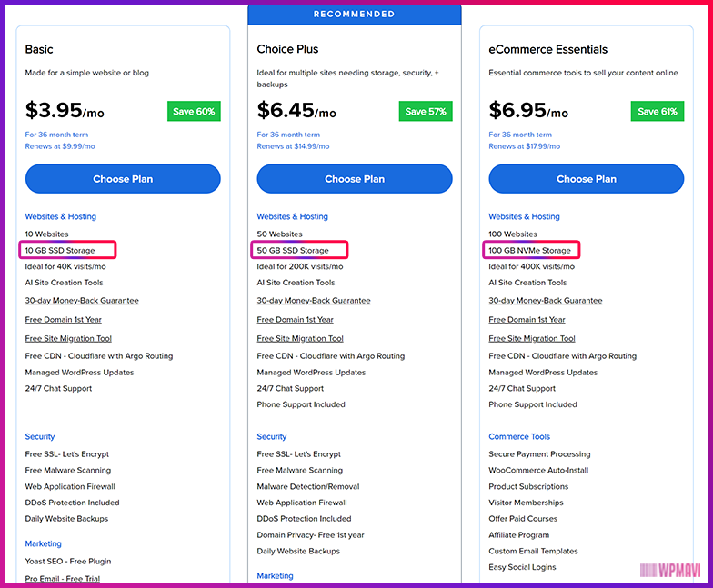Click the highlighted 10 GB SSD Storage text
The height and width of the screenshot is (588, 713).
click(60, 251)
